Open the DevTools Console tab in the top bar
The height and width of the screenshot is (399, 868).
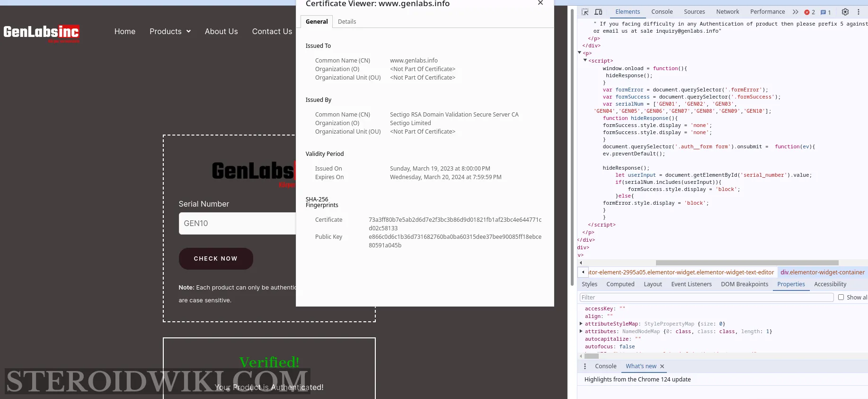(x=662, y=12)
